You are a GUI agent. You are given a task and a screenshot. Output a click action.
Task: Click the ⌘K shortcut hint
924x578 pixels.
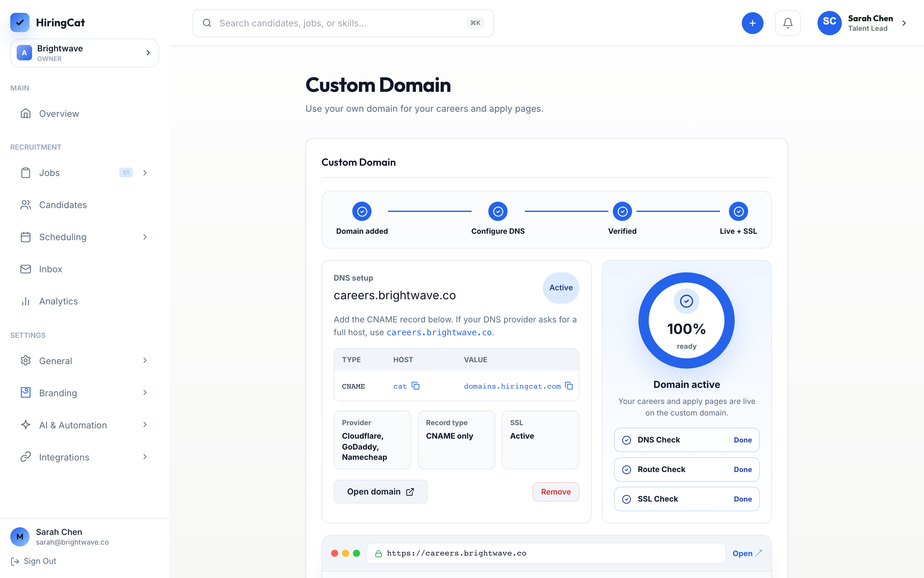coord(475,23)
